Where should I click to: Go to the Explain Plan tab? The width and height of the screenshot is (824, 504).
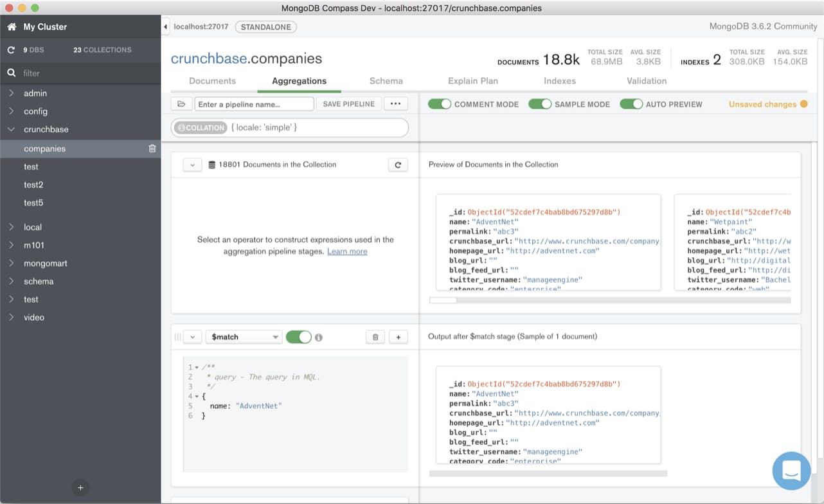(x=473, y=81)
